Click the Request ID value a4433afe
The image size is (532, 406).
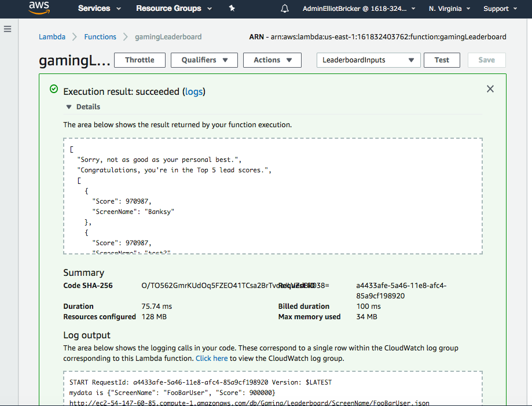pos(401,290)
